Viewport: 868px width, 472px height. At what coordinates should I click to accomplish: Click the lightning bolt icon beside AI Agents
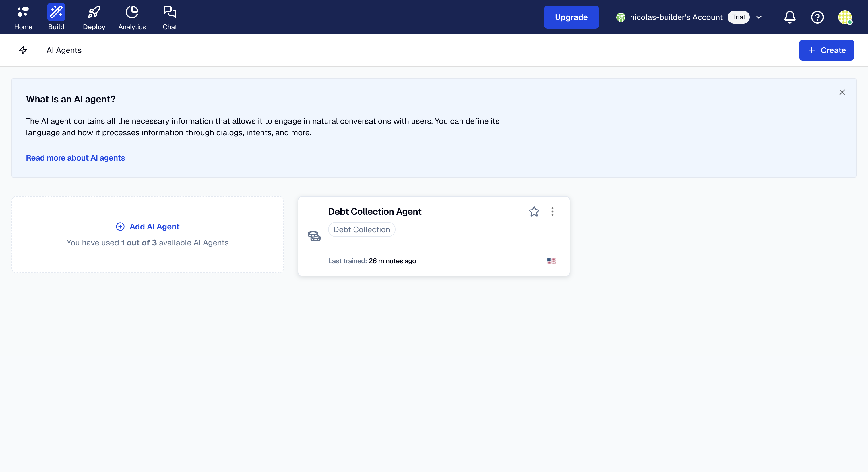point(23,50)
